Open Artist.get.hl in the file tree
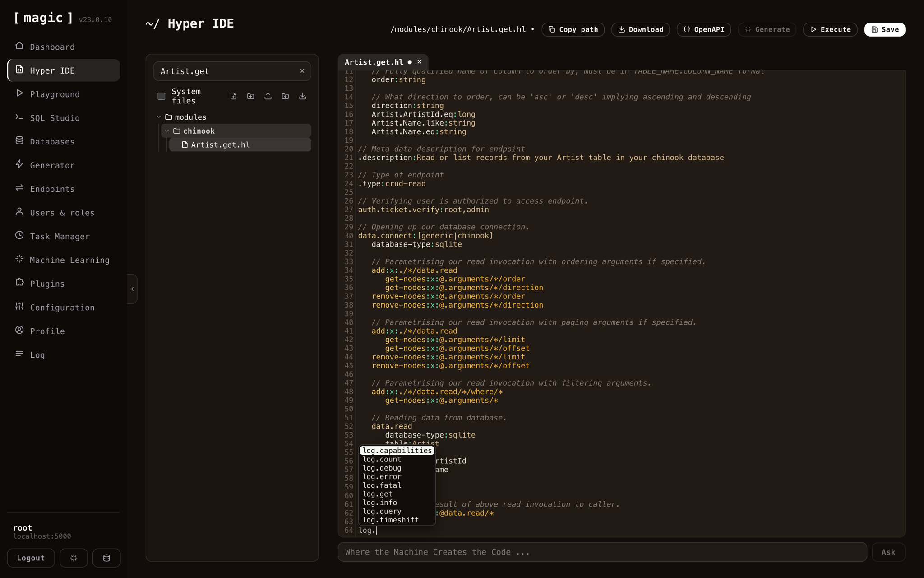 point(240,144)
